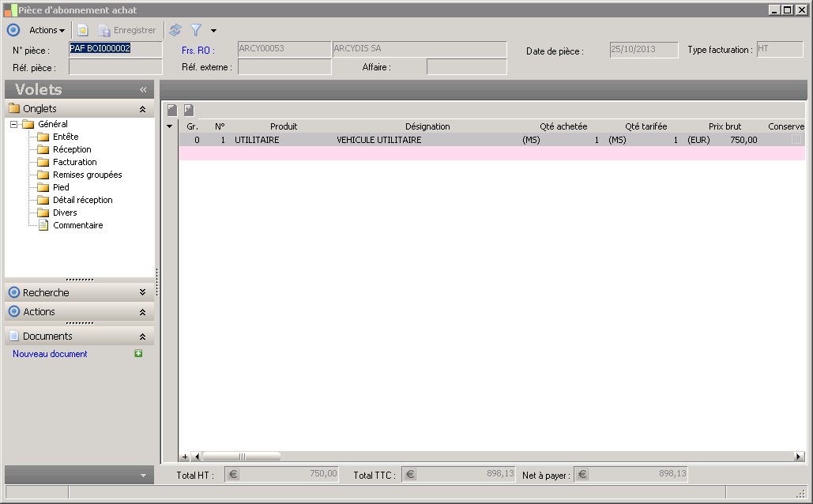
Task: Click the euro icon next to Total HT
Action: click(x=233, y=474)
